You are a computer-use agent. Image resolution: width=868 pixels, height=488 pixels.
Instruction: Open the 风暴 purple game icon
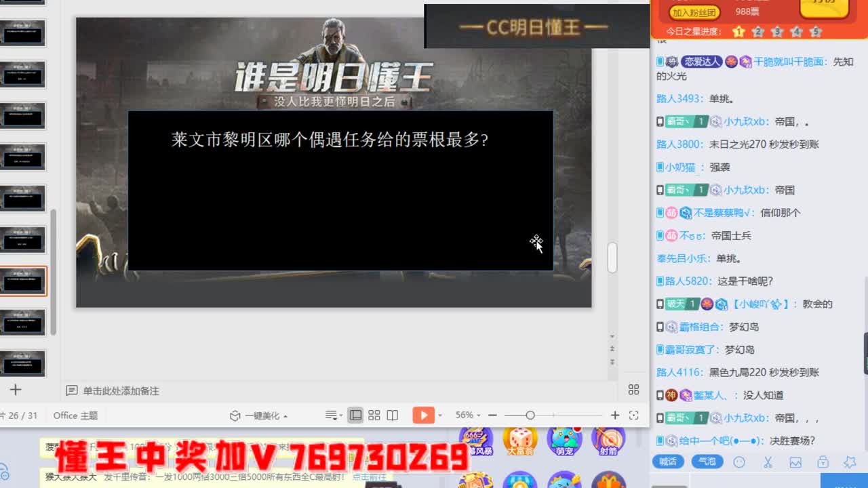click(x=475, y=441)
